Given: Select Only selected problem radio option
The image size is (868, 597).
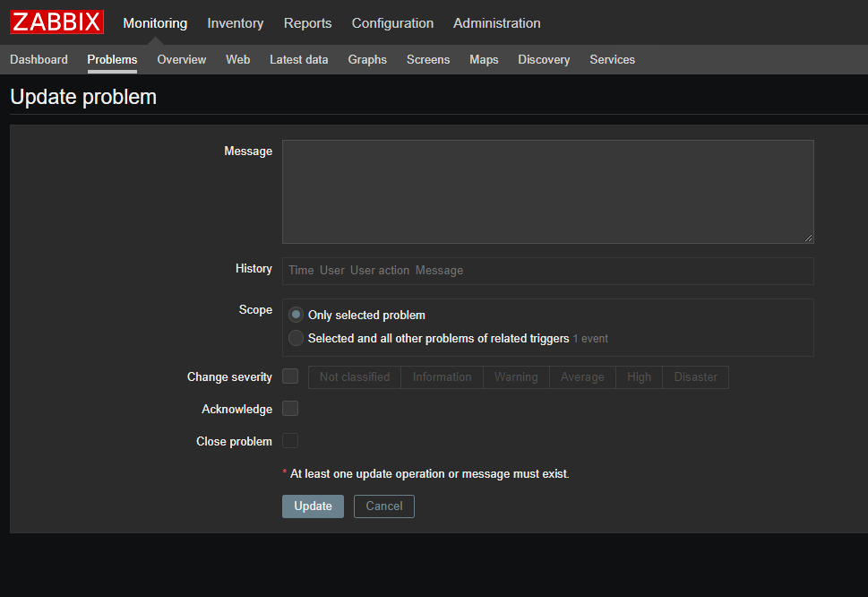Looking at the screenshot, I should click(x=296, y=316).
